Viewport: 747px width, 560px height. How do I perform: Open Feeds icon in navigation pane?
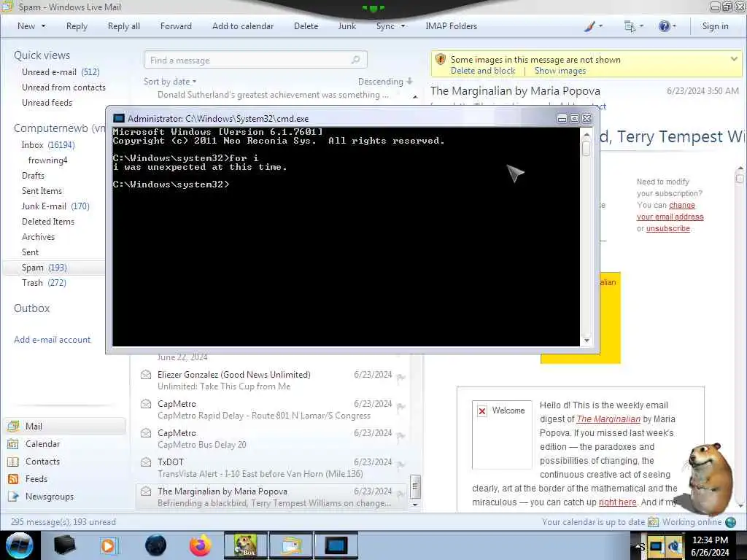coord(13,479)
